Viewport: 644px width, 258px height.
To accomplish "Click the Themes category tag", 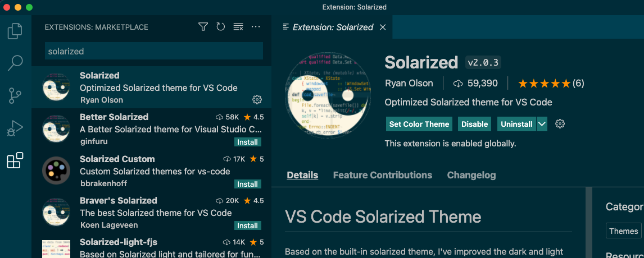I will click(623, 231).
